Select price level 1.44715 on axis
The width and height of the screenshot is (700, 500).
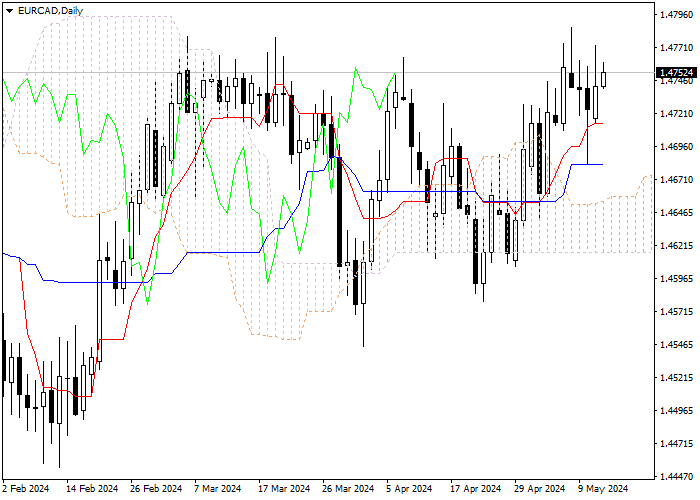pyautogui.click(x=677, y=443)
